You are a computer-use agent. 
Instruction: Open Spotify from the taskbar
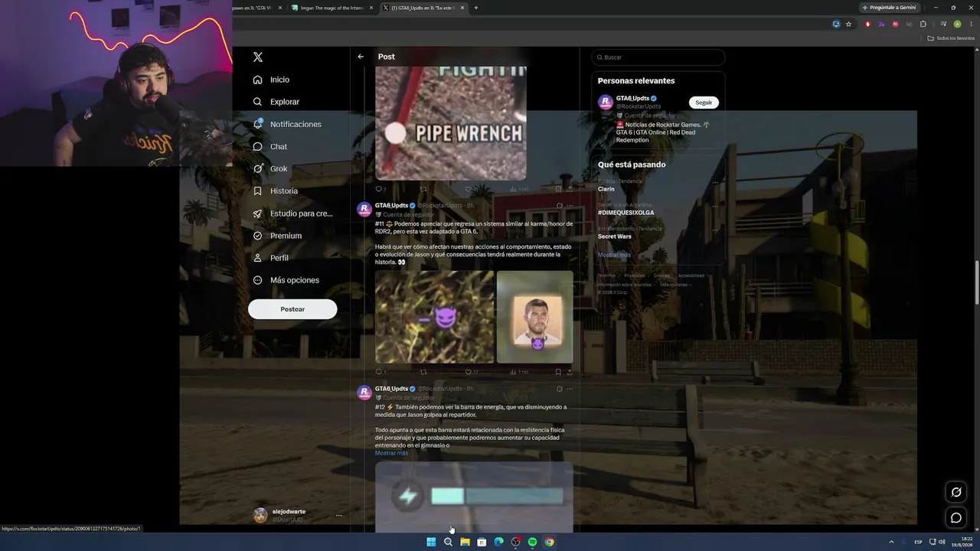click(x=532, y=542)
